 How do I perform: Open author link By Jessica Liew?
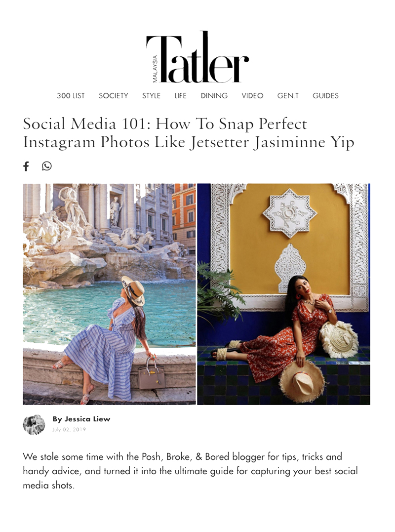coord(81,419)
